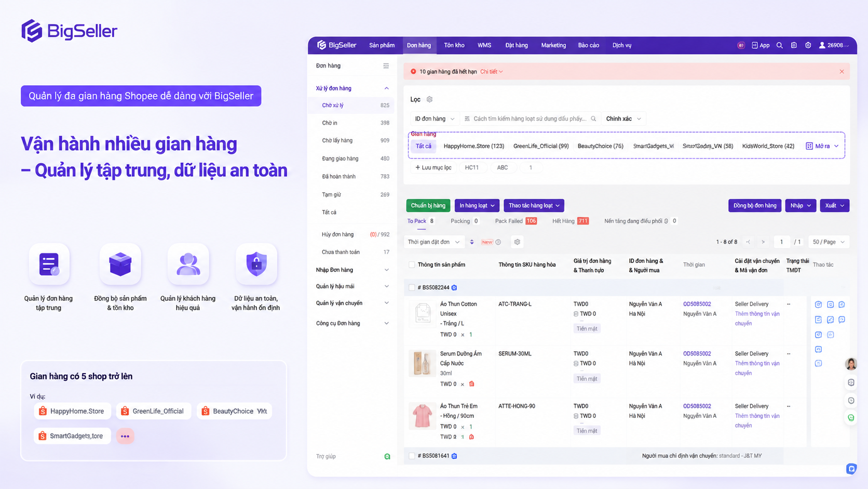Click the Quản lý đơn hàng tập trung feature icon
868x489 pixels.
49,264
